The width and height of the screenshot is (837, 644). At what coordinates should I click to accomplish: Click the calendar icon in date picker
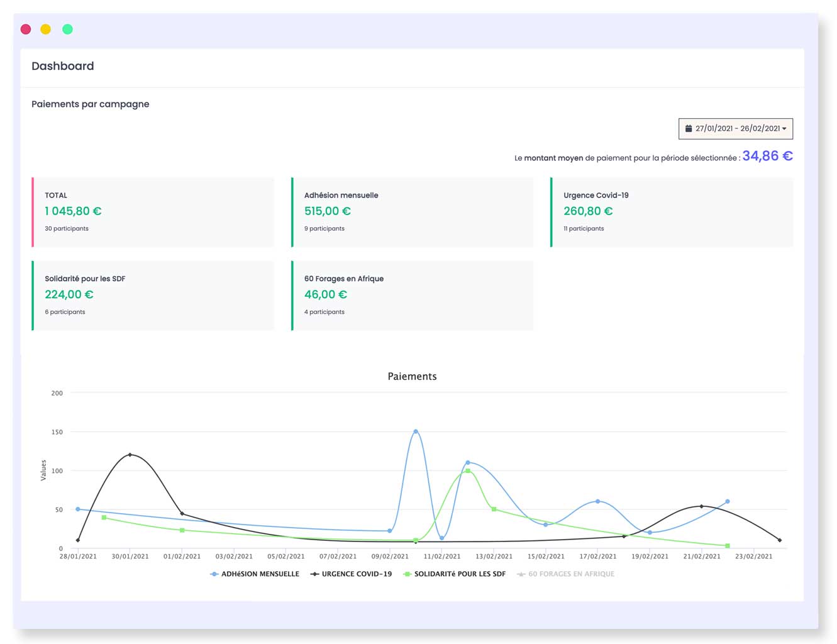point(688,128)
